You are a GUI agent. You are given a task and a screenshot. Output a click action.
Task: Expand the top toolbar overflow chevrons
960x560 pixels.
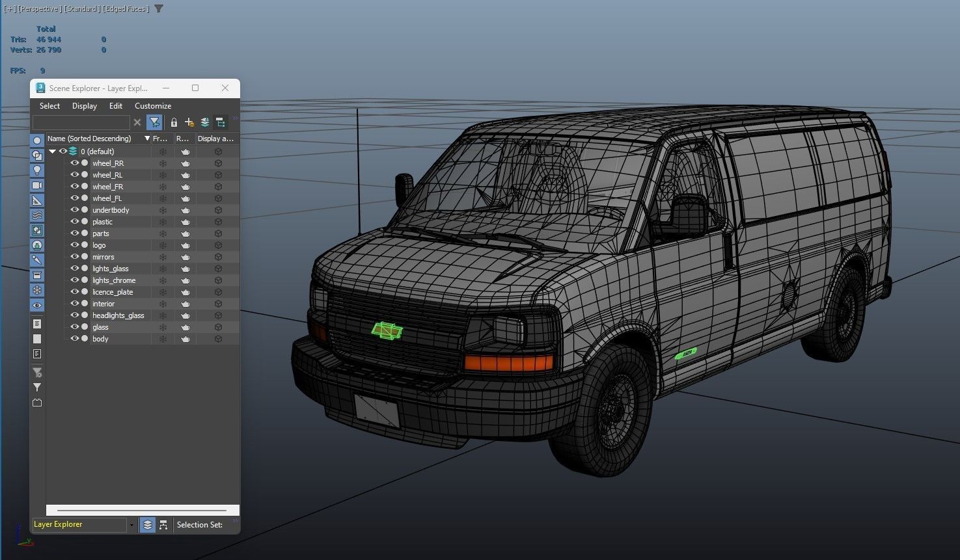[x=235, y=118]
